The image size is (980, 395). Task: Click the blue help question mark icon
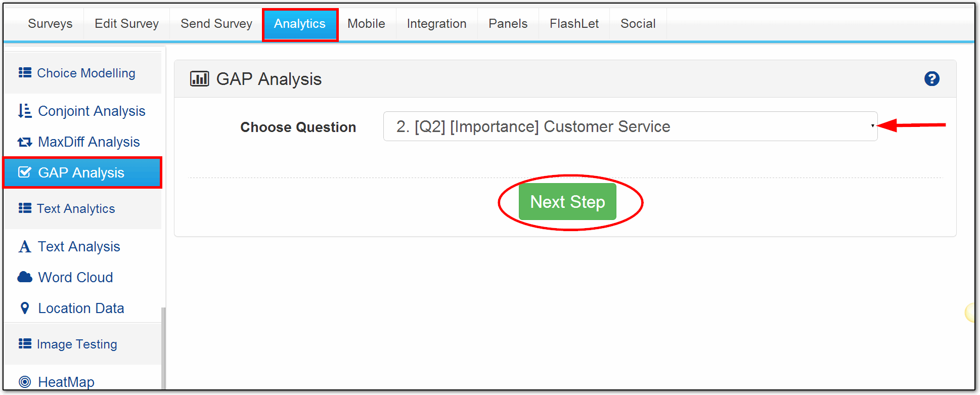pyautogui.click(x=931, y=79)
